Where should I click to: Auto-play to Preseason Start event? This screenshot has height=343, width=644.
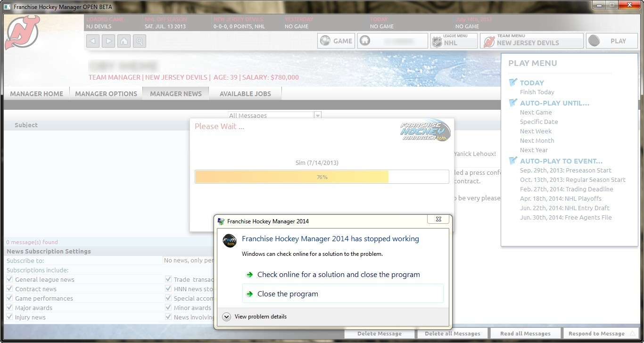[x=566, y=170]
